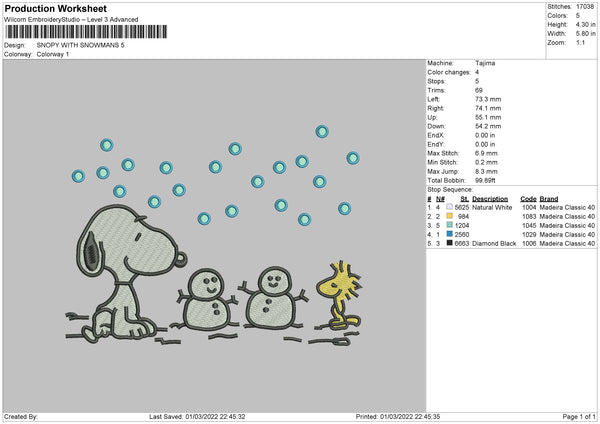Click the Total Bobbin value "99.89ft"
600x424 pixels.
(486, 180)
